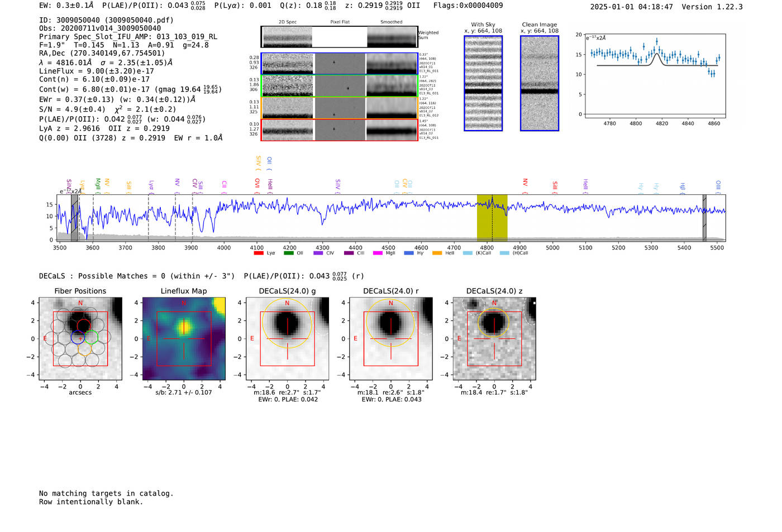Select the CIV purple legend swatch
Screen dimensions: 782x532
(x=318, y=253)
